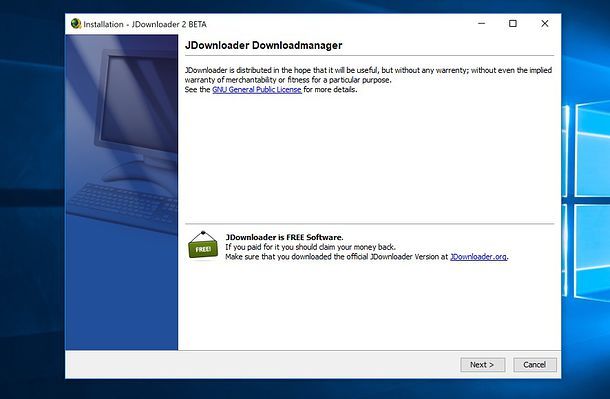Viewport: 610px width, 399px height.
Task: Click the Next > button
Action: (x=482, y=365)
